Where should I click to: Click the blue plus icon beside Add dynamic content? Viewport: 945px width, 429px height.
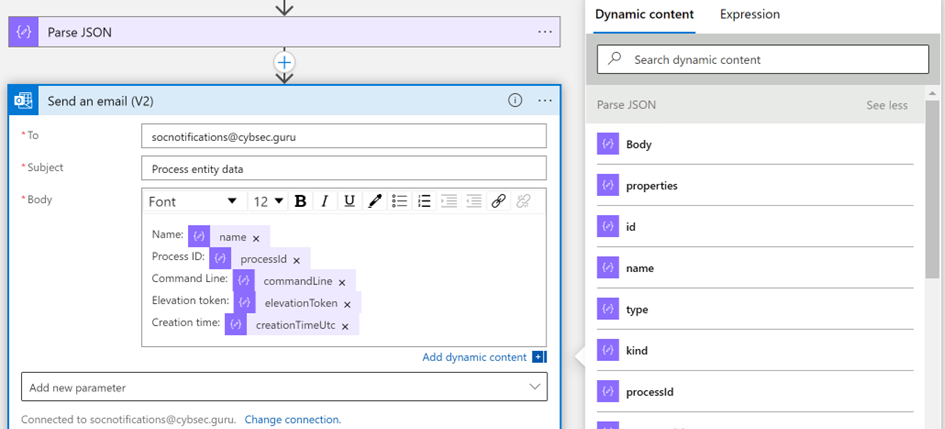539,357
